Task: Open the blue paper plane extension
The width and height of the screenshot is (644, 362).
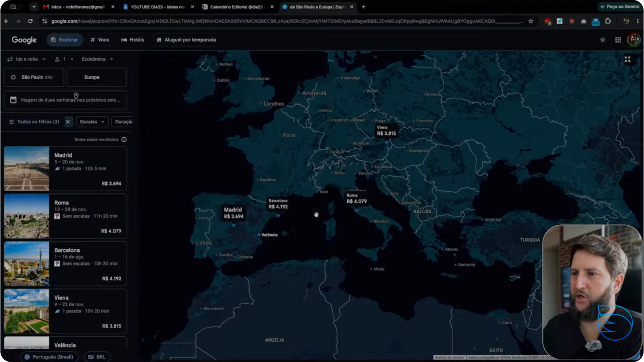Action: click(559, 21)
